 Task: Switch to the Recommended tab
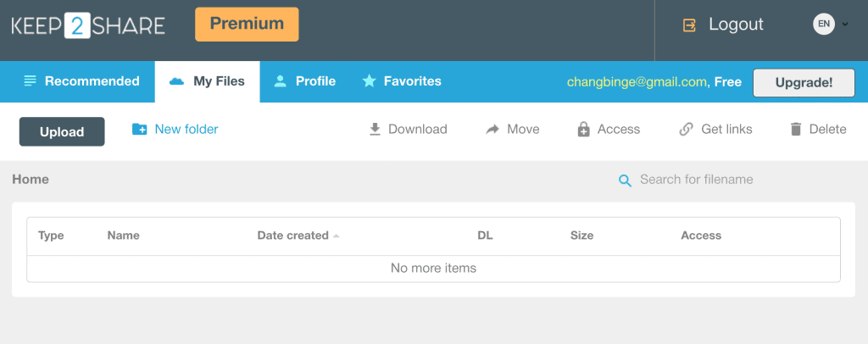point(81,82)
